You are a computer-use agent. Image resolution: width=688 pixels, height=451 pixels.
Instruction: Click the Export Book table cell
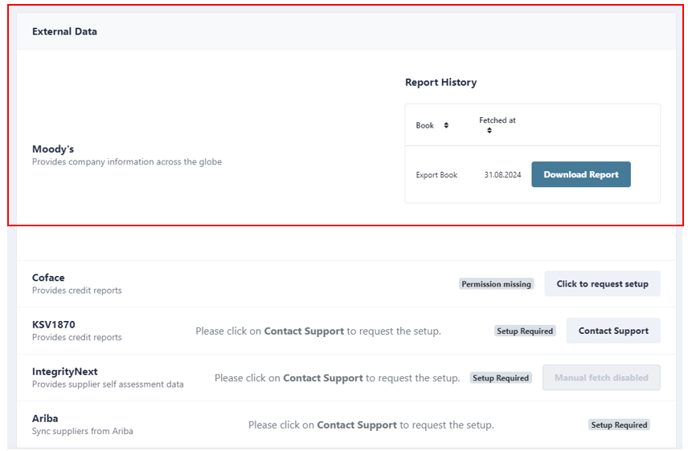(437, 175)
